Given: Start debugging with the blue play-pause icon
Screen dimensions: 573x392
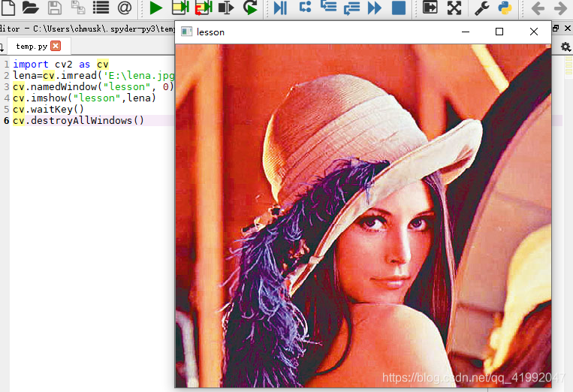Looking at the screenshot, I should (x=280, y=8).
